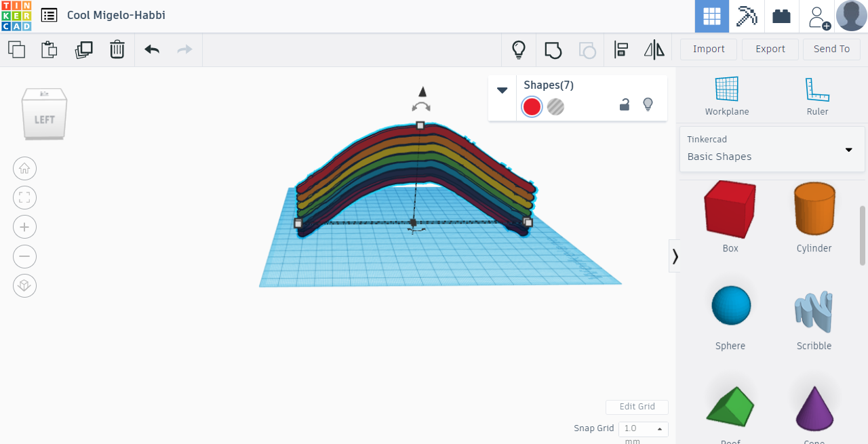Click the Fit all in view icon

coord(25,198)
